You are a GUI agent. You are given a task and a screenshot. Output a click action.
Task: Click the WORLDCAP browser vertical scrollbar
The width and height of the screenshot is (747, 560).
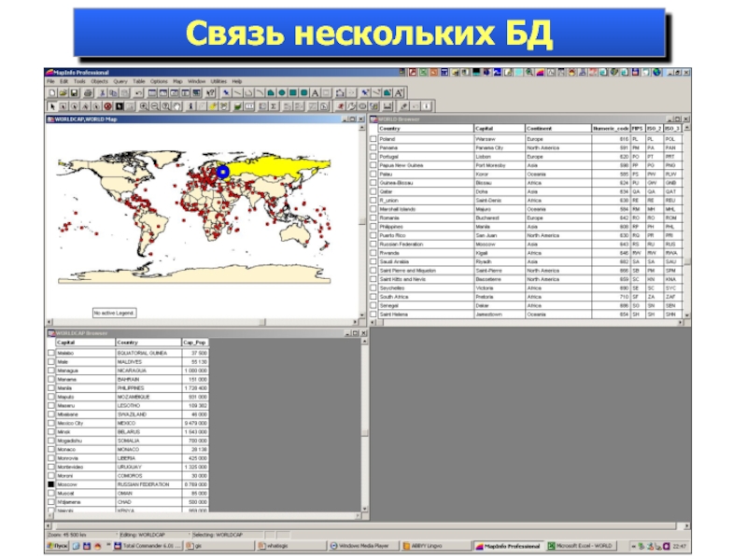click(x=356, y=420)
